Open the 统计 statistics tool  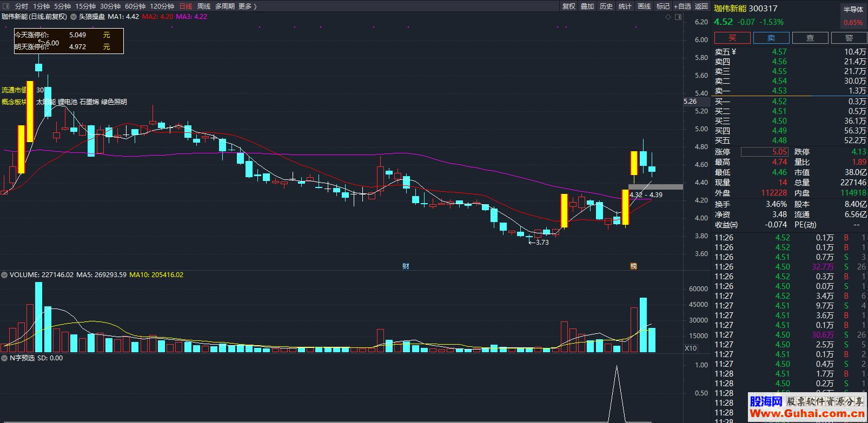pyautogui.click(x=625, y=6)
